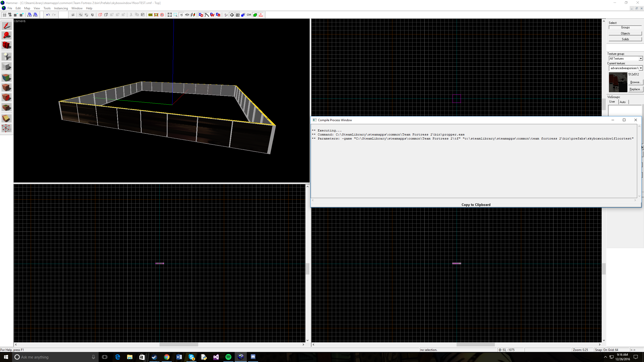Image resolution: width=644 pixels, height=362 pixels.
Task: Toggle Scaling Texture Lock icon
Action: coord(187,15)
